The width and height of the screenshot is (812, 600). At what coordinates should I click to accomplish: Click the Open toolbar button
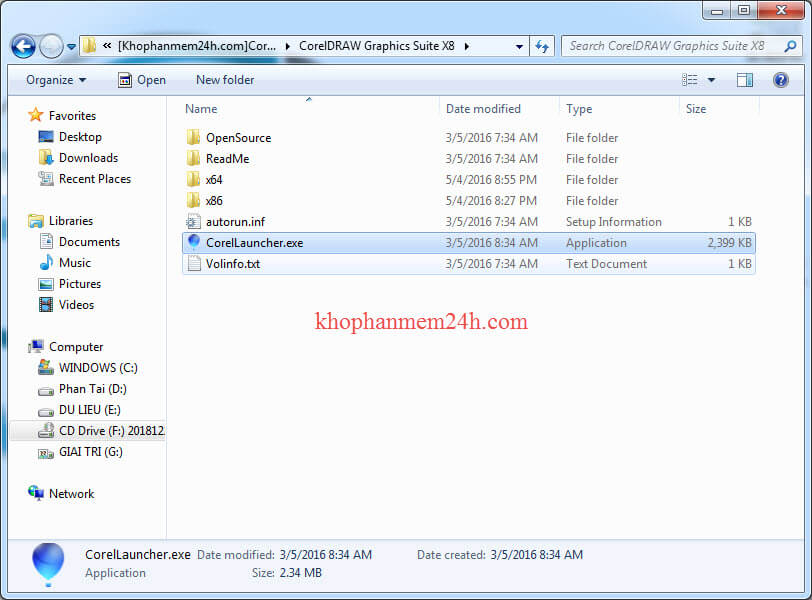tap(142, 80)
